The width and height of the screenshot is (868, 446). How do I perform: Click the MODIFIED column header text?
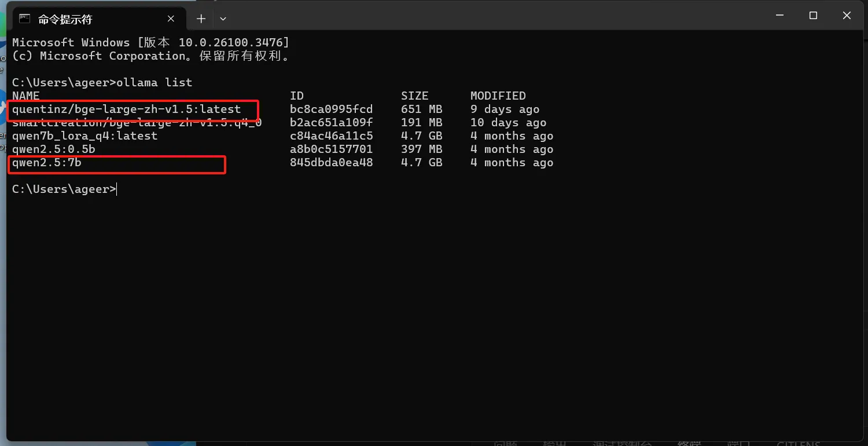pyautogui.click(x=498, y=96)
